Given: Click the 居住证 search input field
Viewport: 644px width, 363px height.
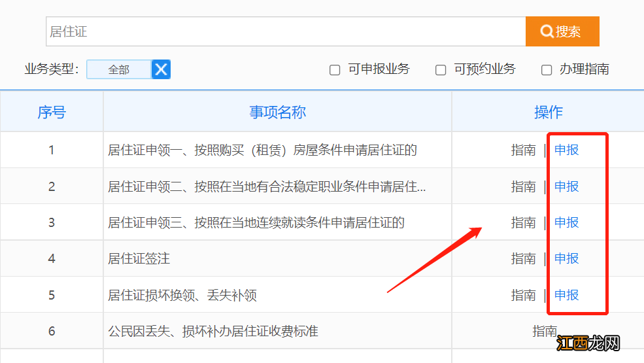Looking at the screenshot, I should click(285, 31).
